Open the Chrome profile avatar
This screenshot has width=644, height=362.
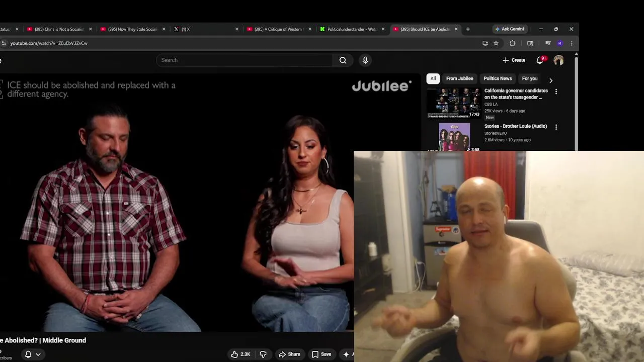click(560, 43)
